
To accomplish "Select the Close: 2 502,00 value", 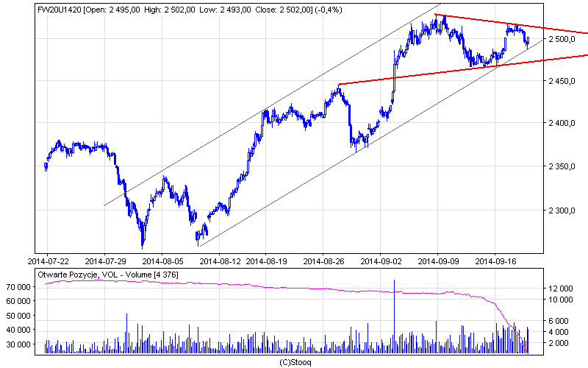I will pyautogui.click(x=283, y=10).
